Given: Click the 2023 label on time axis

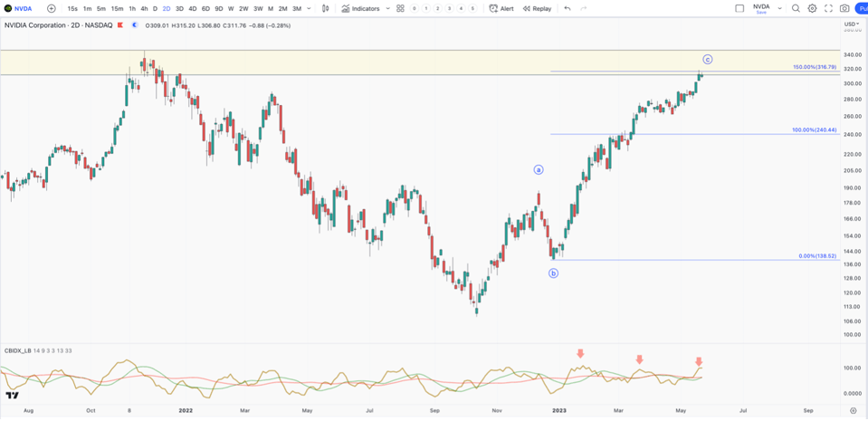Looking at the screenshot, I should coord(558,411).
